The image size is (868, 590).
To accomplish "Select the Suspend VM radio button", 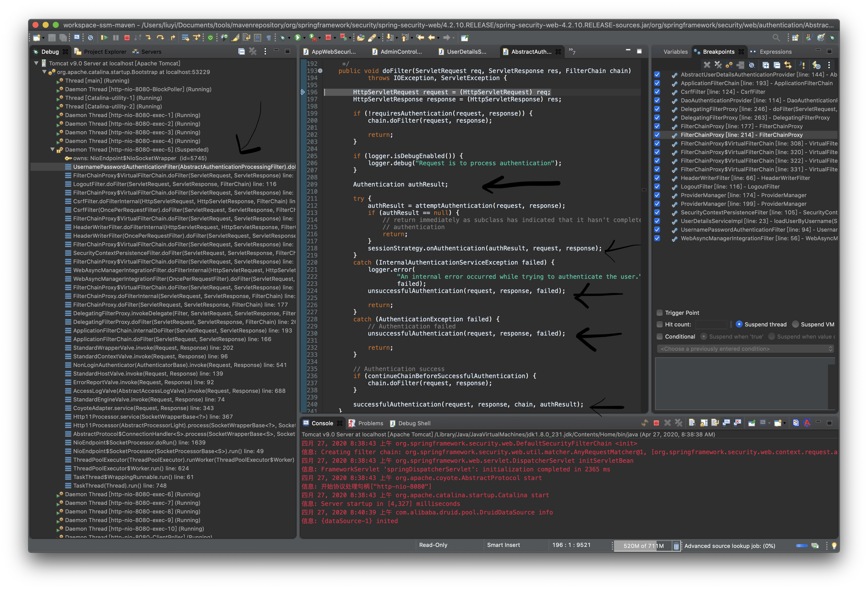I will pyautogui.click(x=795, y=324).
